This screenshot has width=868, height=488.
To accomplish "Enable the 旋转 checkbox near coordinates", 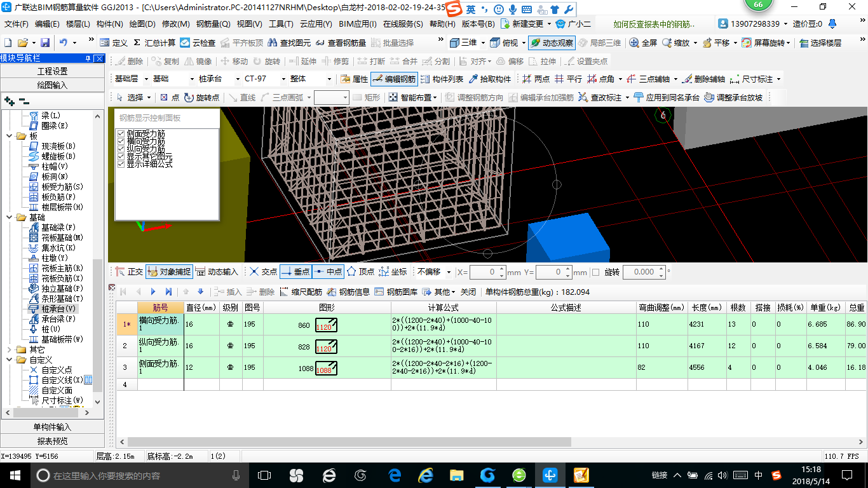I will [595, 272].
